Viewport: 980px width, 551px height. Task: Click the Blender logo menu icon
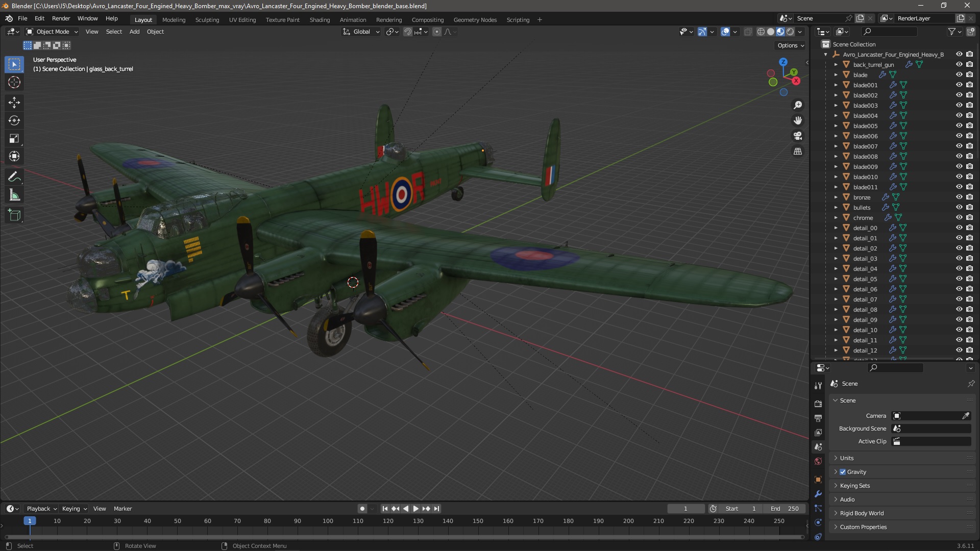coord(9,18)
